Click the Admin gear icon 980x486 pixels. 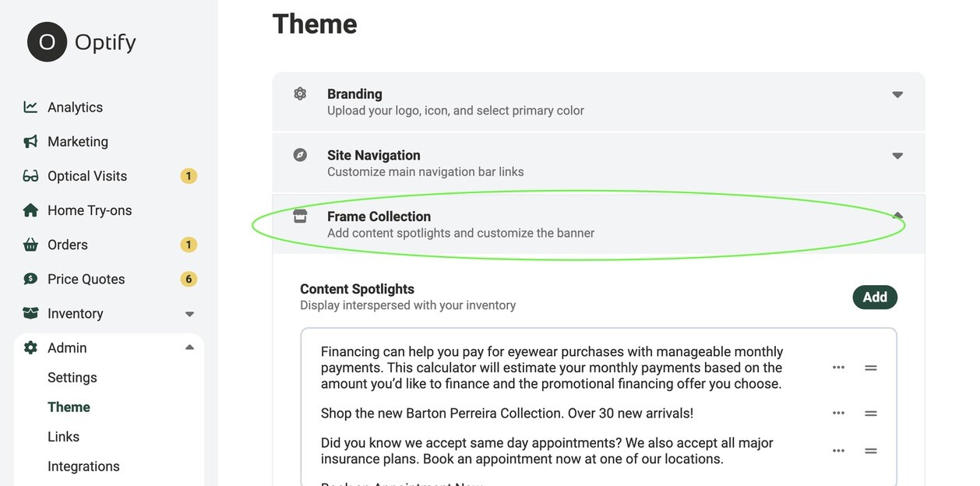click(30, 347)
